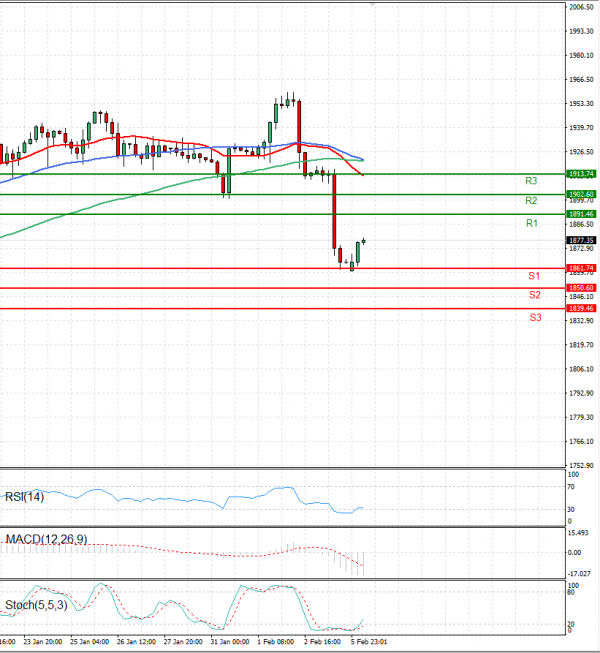Click the current price tag 1877.35
This screenshot has height=653, width=600.
[581, 240]
